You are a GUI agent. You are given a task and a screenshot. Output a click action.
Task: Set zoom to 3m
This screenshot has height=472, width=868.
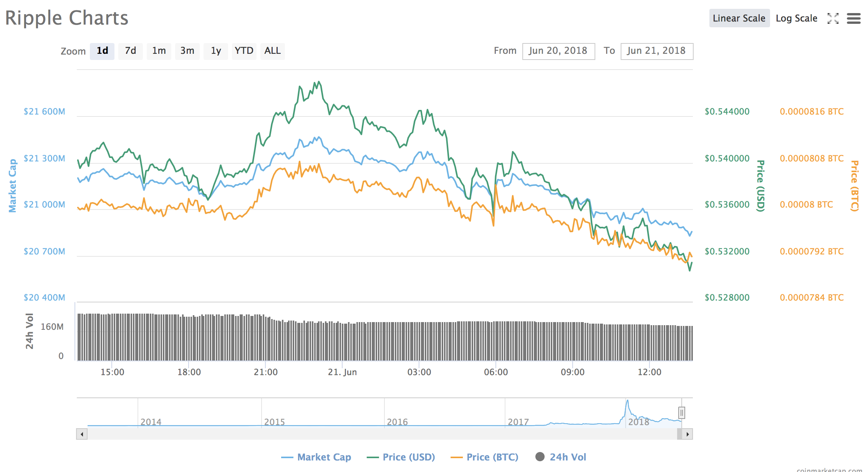point(187,51)
